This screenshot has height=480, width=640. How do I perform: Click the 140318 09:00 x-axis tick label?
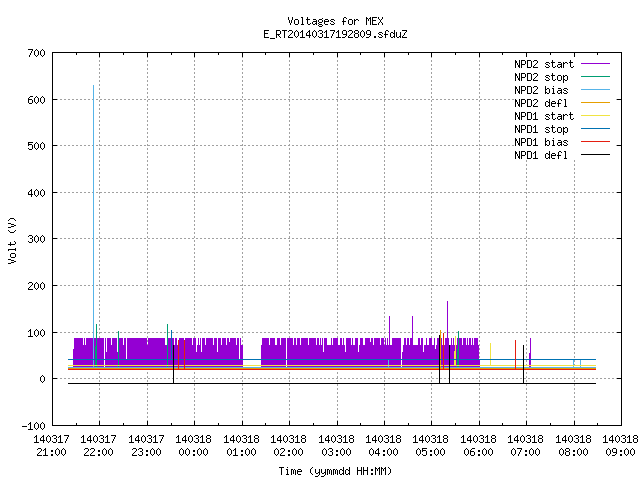pyautogui.click(x=620, y=446)
